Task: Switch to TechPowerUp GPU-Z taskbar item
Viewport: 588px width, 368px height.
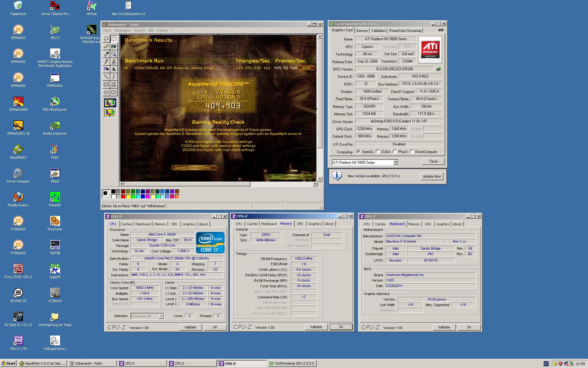Action: (x=292, y=363)
